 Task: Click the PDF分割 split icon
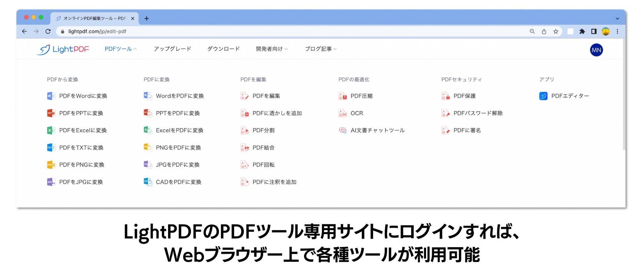coord(244,131)
